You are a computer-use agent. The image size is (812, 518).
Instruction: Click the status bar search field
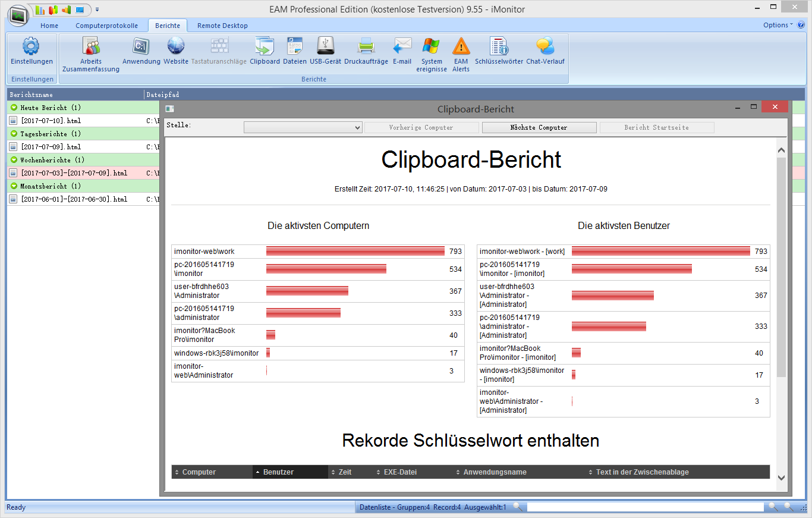644,507
